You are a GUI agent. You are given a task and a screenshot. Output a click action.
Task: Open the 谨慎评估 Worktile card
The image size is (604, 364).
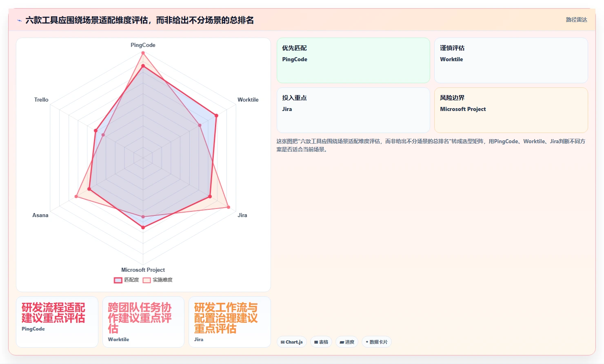(511, 60)
